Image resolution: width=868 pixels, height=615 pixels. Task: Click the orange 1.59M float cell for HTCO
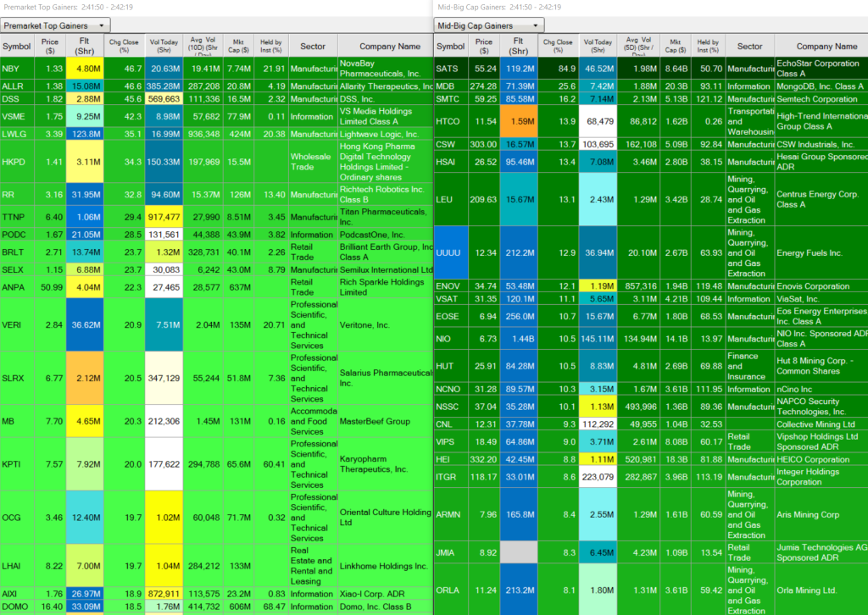[x=519, y=122]
